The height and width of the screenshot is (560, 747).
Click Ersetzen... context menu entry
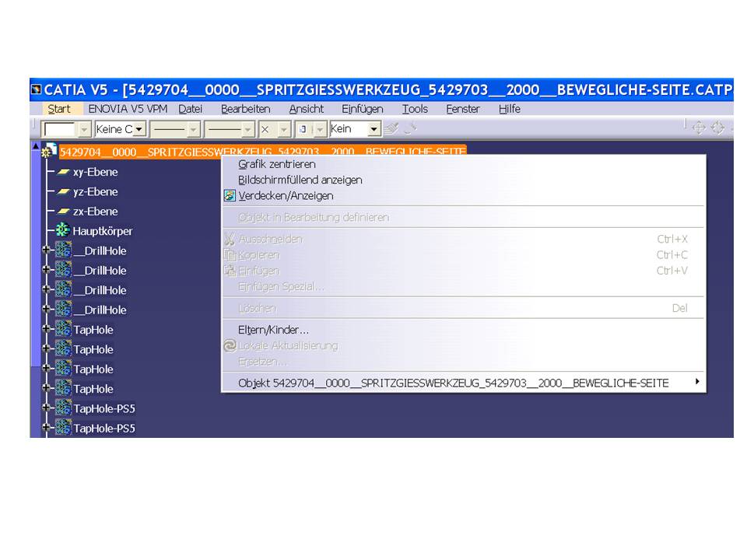pyautogui.click(x=262, y=362)
